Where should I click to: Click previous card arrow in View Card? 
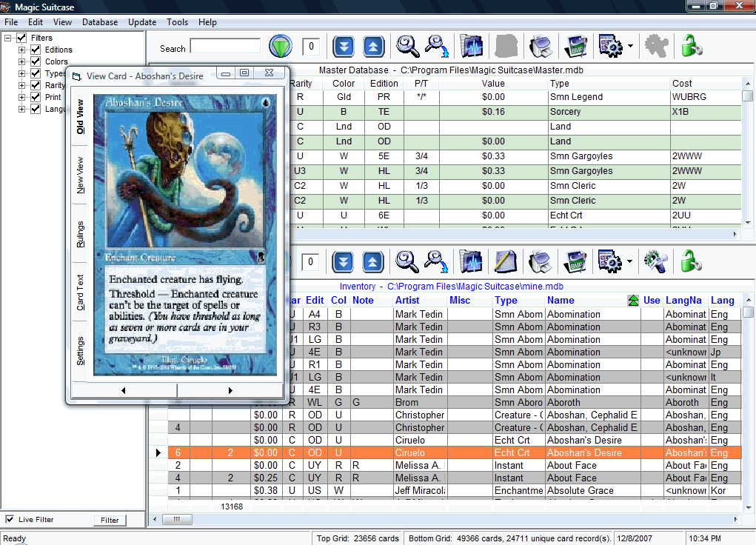click(124, 390)
